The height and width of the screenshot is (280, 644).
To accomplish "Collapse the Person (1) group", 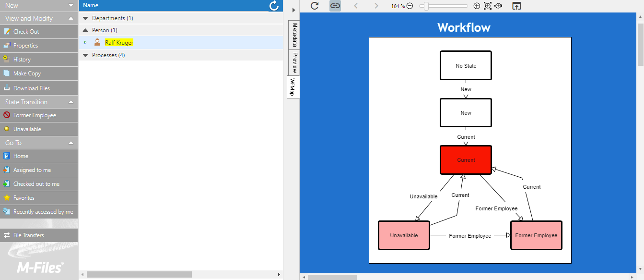I will pos(86,30).
